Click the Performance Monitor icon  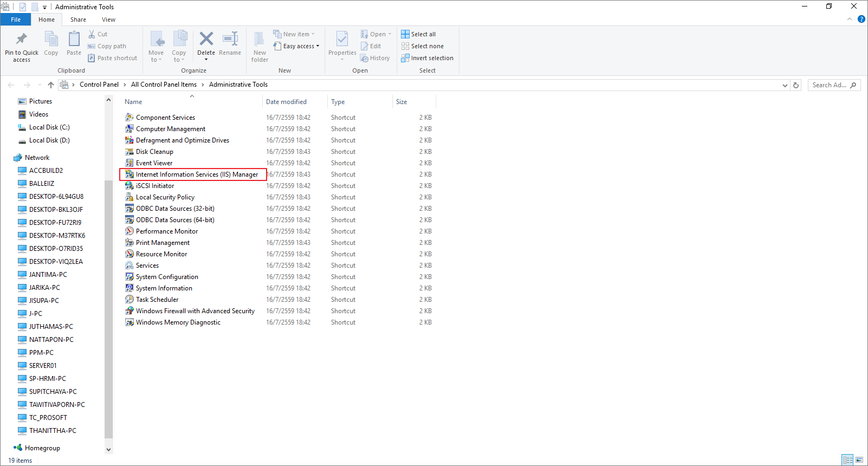[x=129, y=231]
